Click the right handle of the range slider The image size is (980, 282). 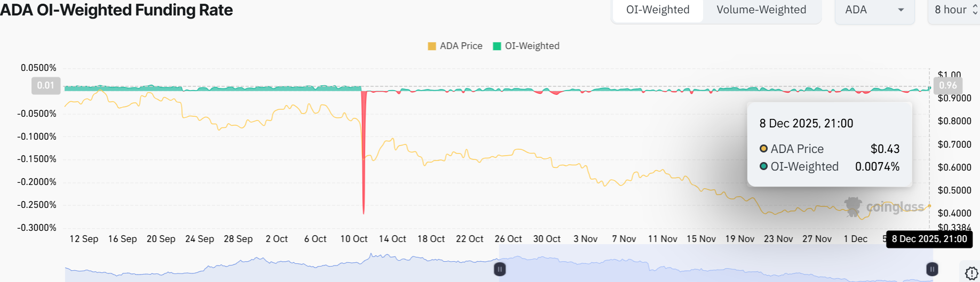coord(932,269)
